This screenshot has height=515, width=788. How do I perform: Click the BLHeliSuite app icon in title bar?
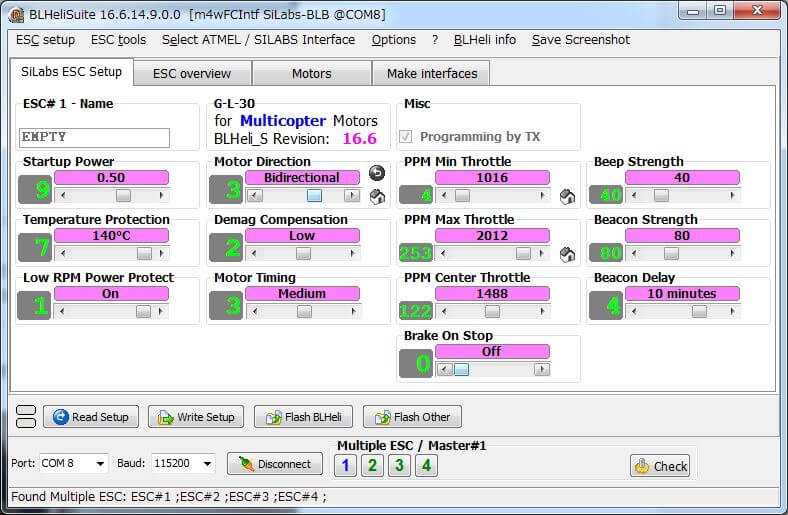pos(16,15)
